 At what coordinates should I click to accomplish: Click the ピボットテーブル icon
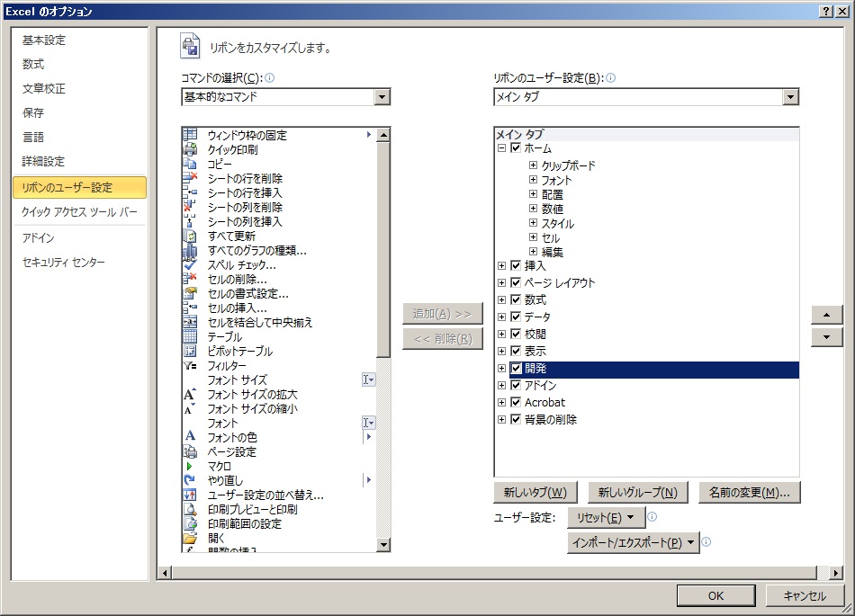pos(190,351)
